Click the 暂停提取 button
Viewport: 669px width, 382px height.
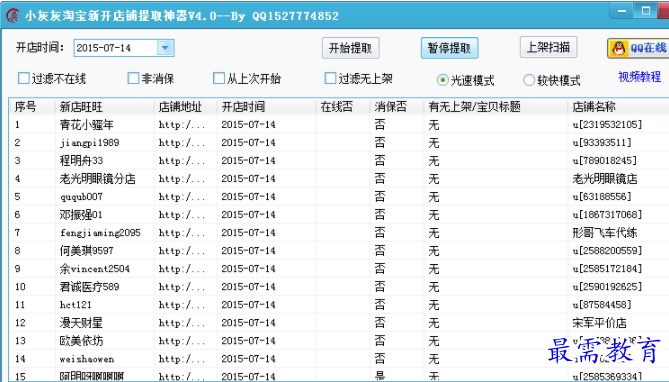click(449, 48)
